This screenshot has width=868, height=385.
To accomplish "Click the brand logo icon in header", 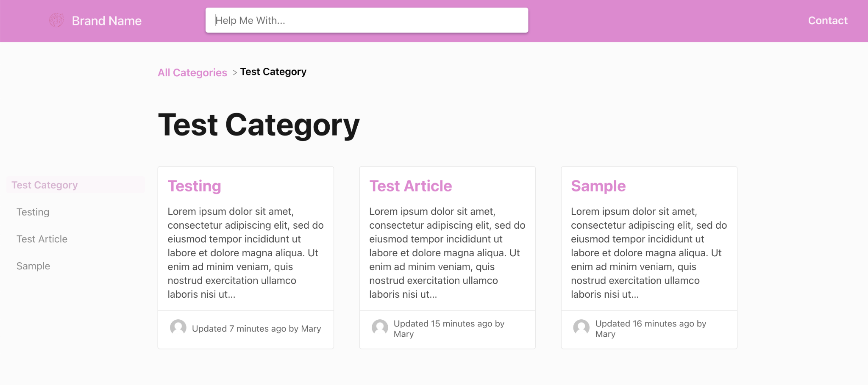I will pyautogui.click(x=56, y=20).
